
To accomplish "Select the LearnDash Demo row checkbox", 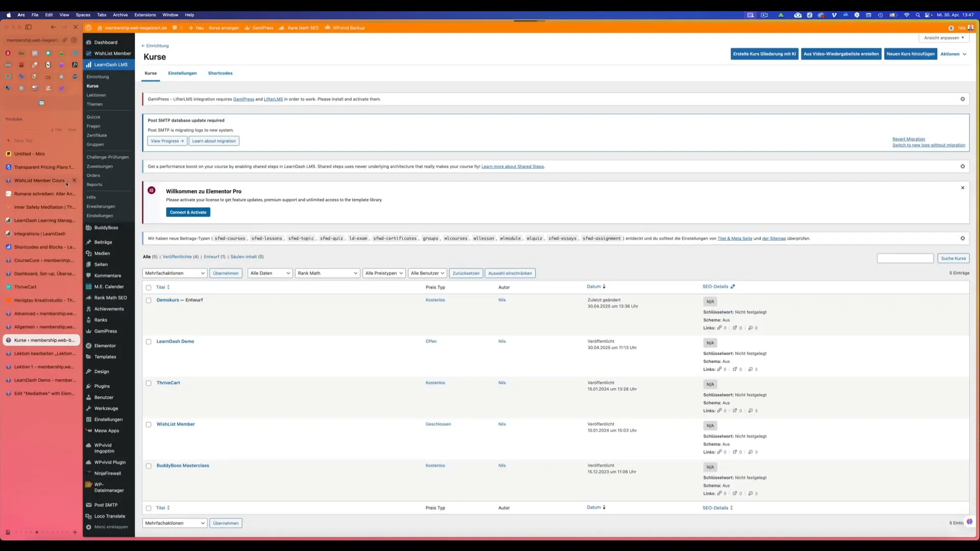I will coord(149,342).
